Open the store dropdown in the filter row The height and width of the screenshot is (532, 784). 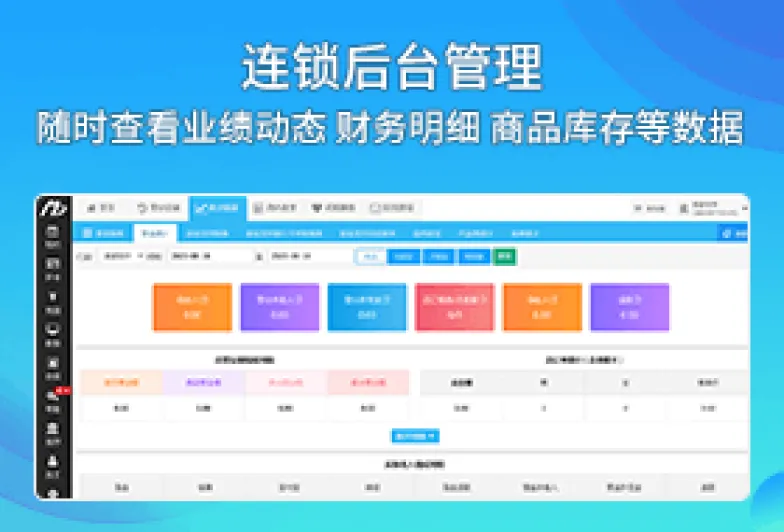[x=122, y=256]
